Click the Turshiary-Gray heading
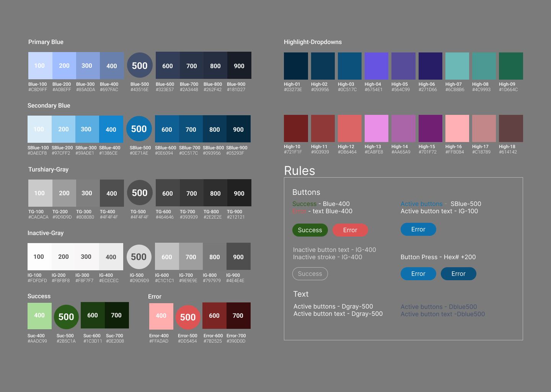Viewport: 551px width, 392px height. pyautogui.click(x=49, y=170)
